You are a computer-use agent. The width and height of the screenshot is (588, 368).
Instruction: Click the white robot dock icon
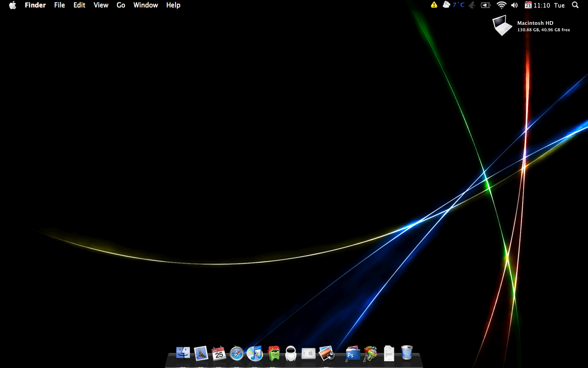coord(291,353)
